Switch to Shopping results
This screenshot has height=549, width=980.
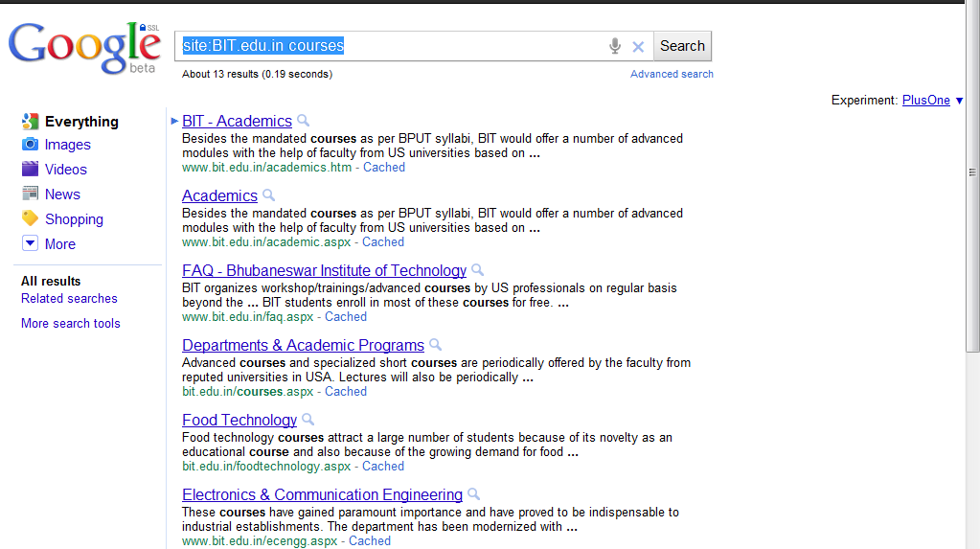pyautogui.click(x=74, y=219)
